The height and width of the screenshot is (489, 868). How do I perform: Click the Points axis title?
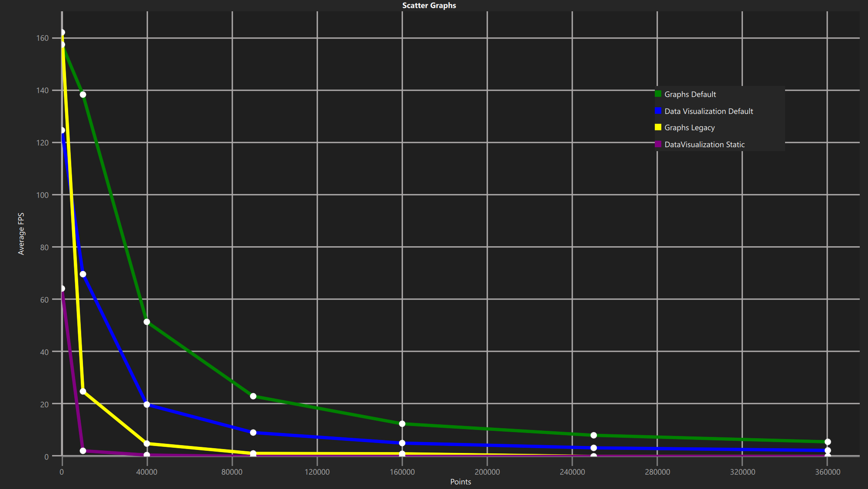[460, 482]
